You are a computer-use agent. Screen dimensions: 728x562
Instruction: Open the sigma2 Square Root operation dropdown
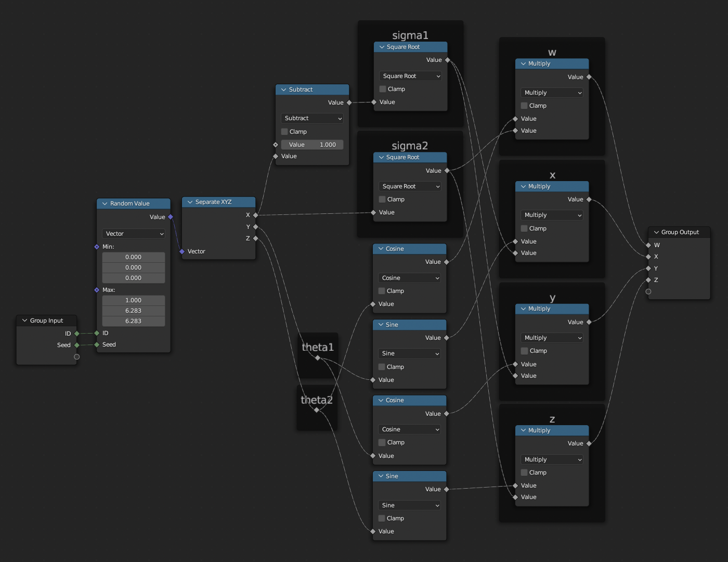point(410,186)
